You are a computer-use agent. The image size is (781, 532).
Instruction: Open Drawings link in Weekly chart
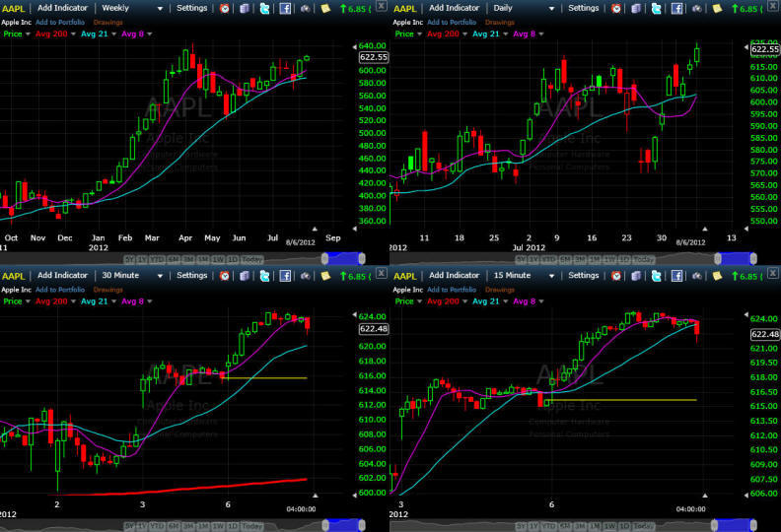pyautogui.click(x=107, y=23)
